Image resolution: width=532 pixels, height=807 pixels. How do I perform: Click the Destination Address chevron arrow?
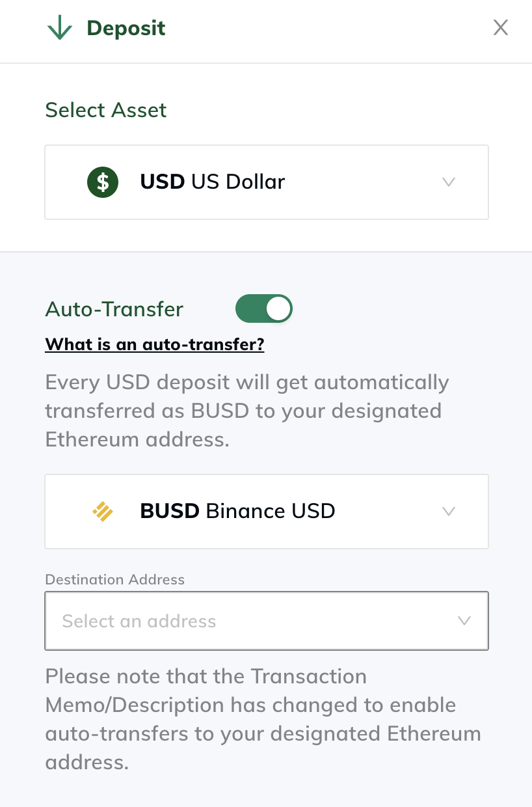point(464,621)
